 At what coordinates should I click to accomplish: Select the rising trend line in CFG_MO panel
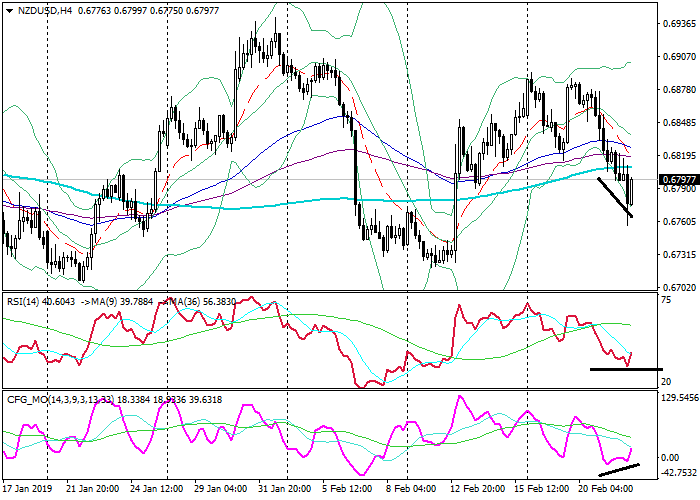click(x=617, y=470)
